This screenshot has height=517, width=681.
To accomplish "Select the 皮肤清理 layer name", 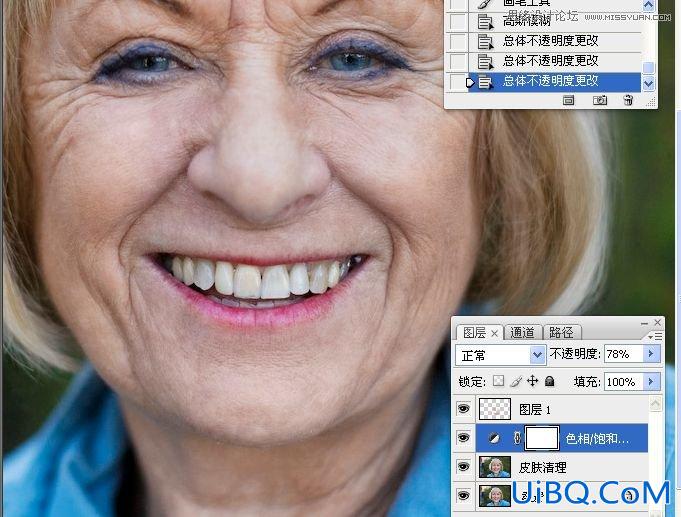I will click(542, 467).
